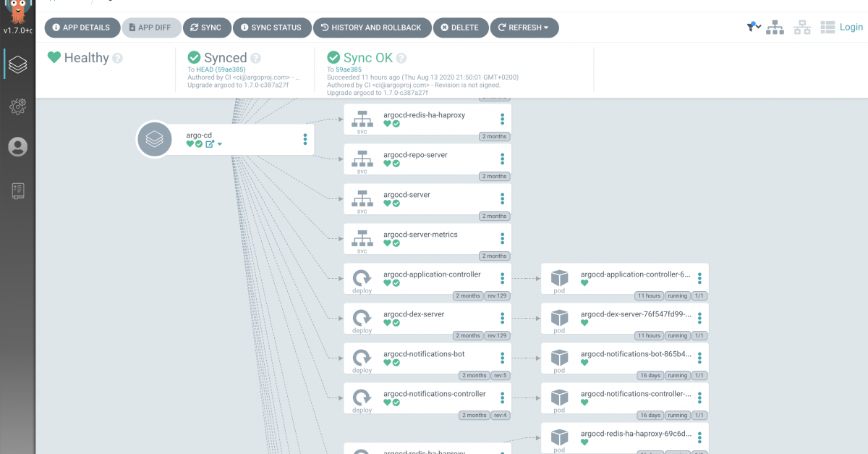868x454 pixels.
Task: Click the SYNC button
Action: click(x=206, y=28)
